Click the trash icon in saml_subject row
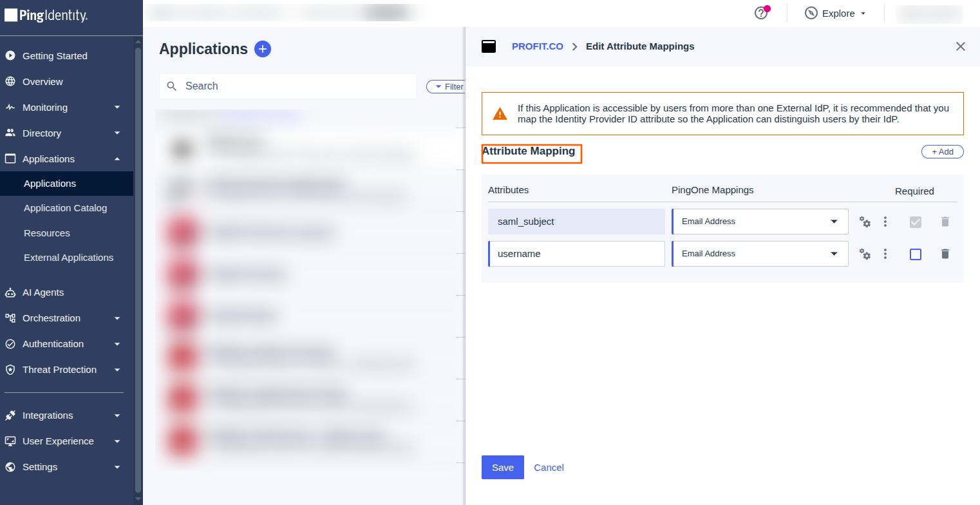This screenshot has height=505, width=980. click(945, 222)
